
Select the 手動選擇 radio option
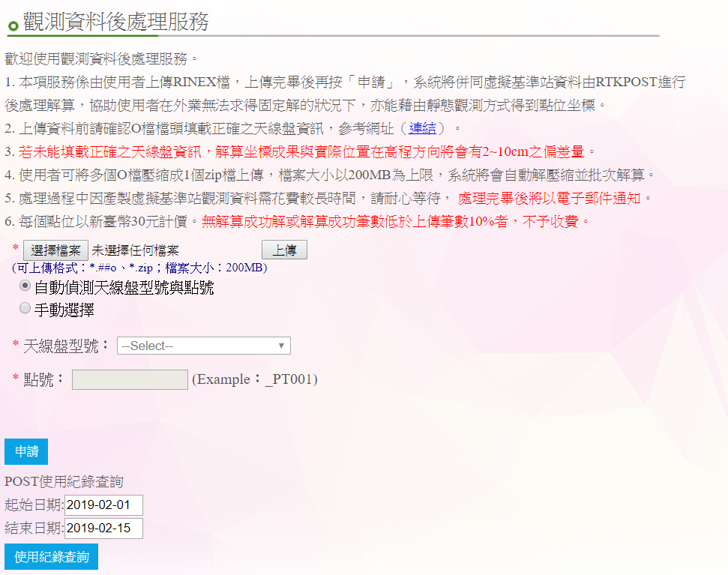point(25,308)
